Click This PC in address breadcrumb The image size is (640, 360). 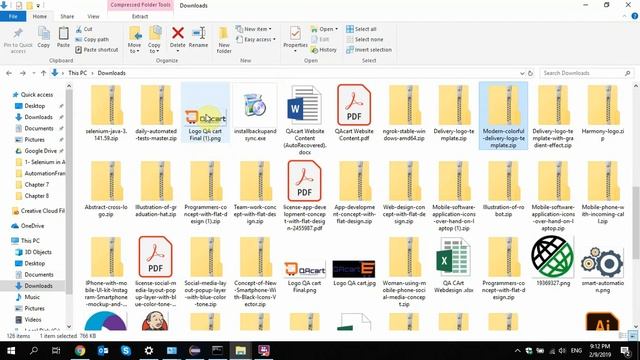78,73
